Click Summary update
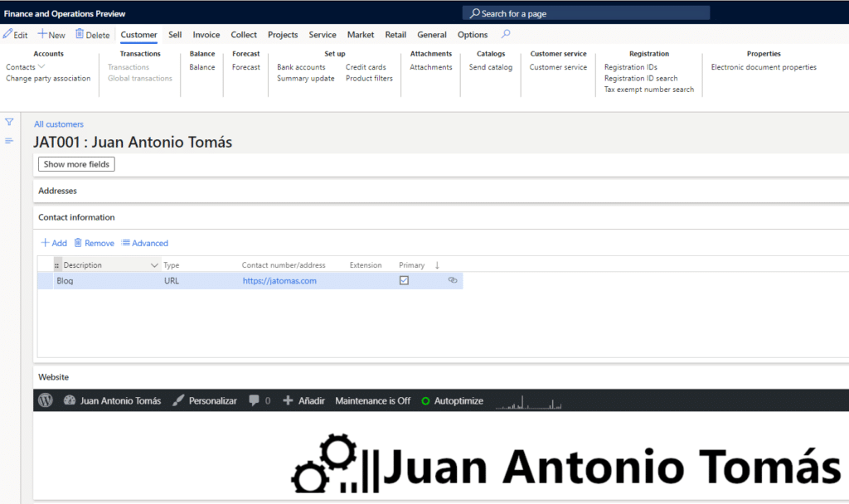Viewport: 849px width, 504px height. (x=305, y=79)
